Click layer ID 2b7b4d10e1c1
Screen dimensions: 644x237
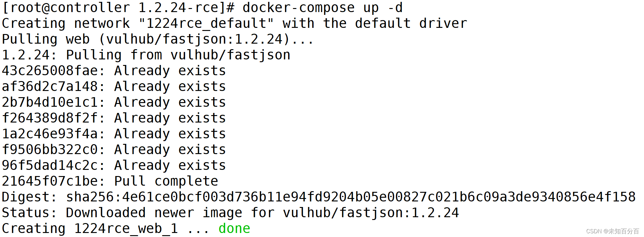coord(50,102)
